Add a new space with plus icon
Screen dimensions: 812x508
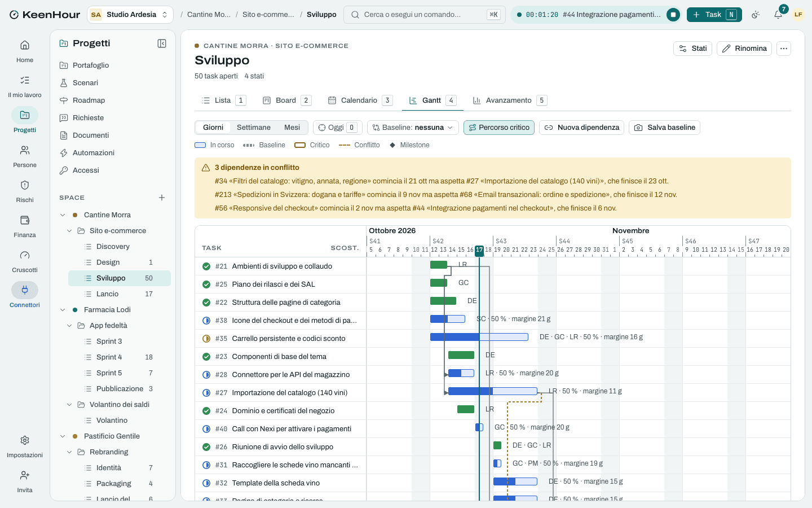point(162,198)
